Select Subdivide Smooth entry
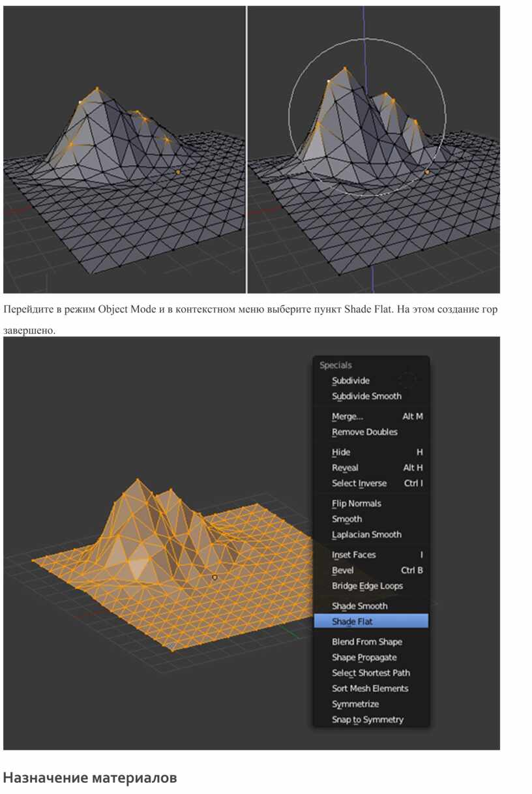This screenshot has width=532, height=794. [x=371, y=397]
